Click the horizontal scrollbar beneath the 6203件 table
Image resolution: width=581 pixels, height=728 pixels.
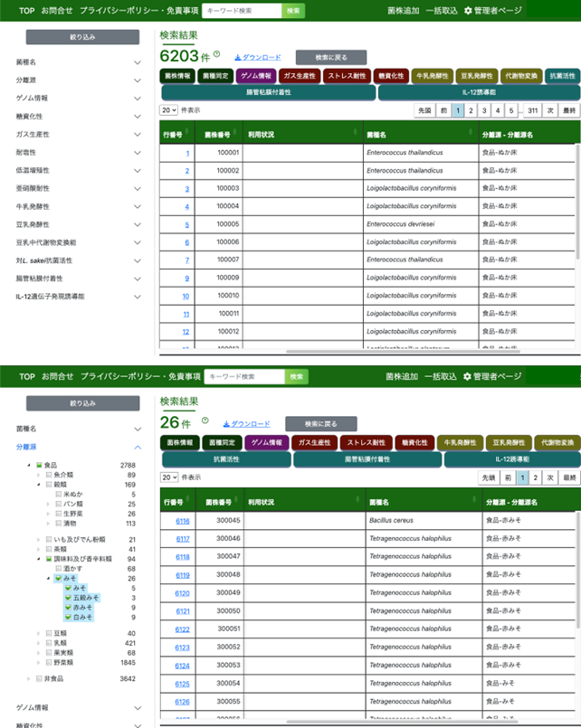point(403,352)
